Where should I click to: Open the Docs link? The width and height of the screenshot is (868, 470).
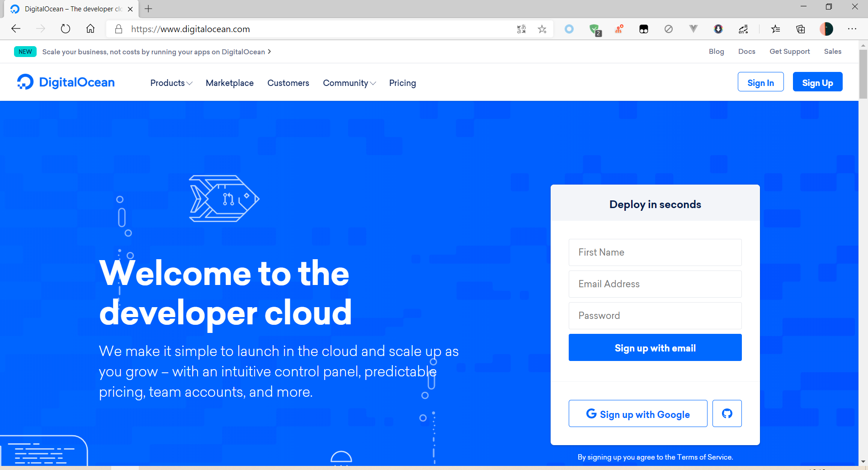pos(747,52)
